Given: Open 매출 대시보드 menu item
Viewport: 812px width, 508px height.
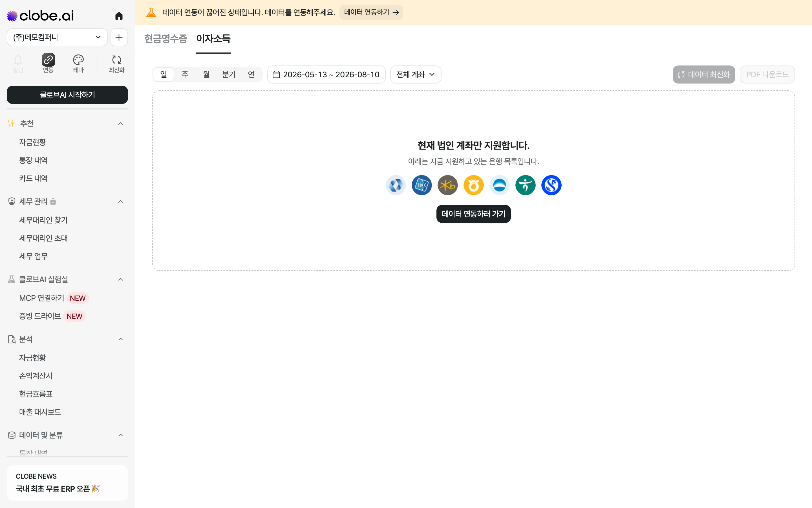Looking at the screenshot, I should (40, 412).
